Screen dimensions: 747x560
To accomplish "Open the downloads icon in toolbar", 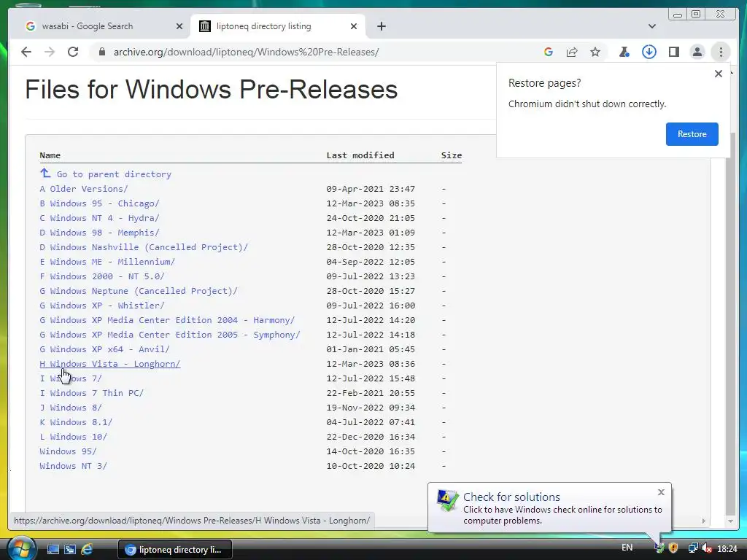I will (649, 52).
